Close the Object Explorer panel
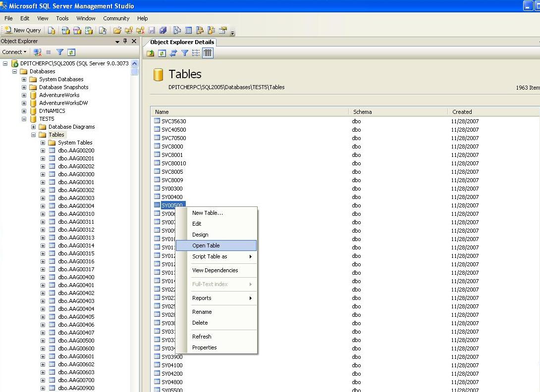This screenshot has height=392, width=540. tap(134, 41)
